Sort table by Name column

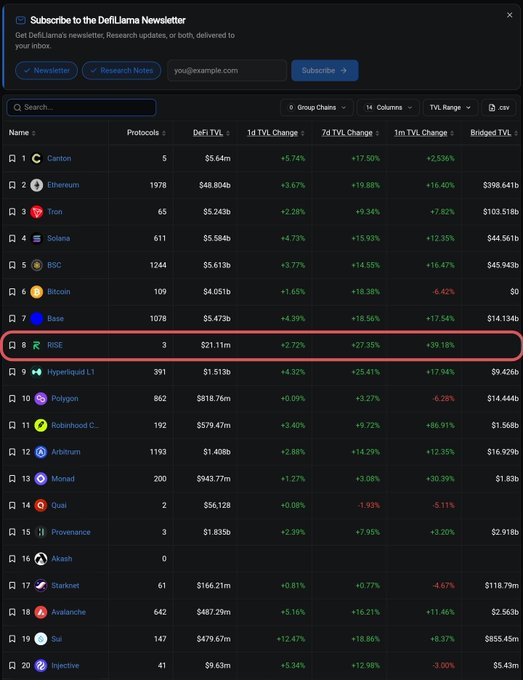click(22, 133)
